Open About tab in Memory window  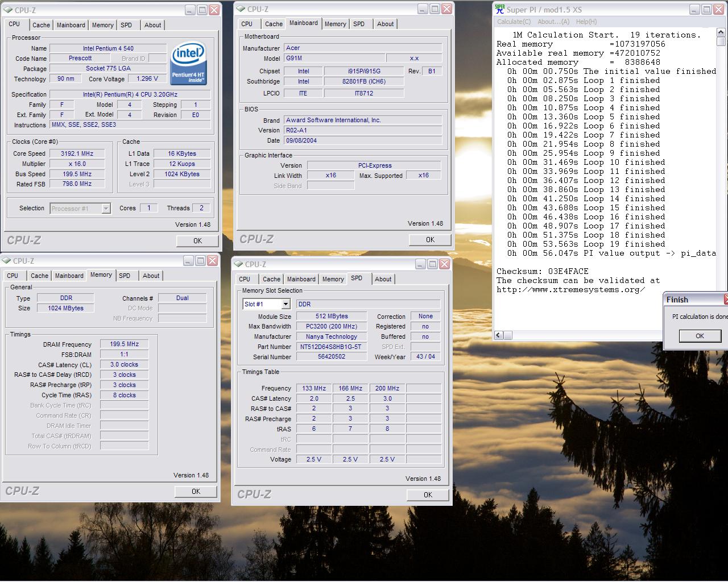[151, 276]
